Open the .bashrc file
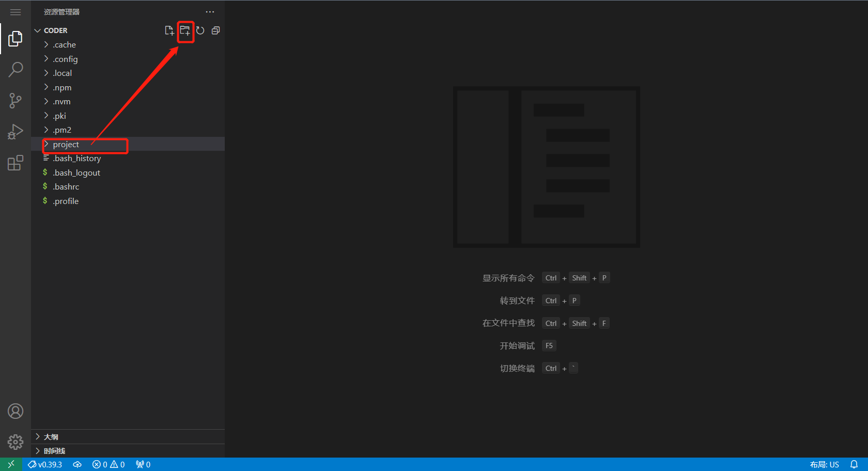The image size is (868, 471). (x=66, y=187)
